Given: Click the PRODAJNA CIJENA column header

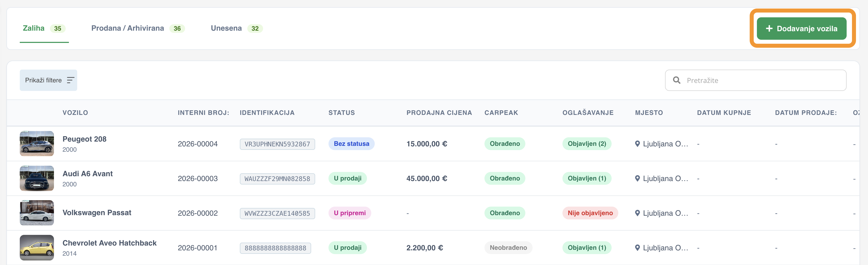Looking at the screenshot, I should [x=439, y=113].
